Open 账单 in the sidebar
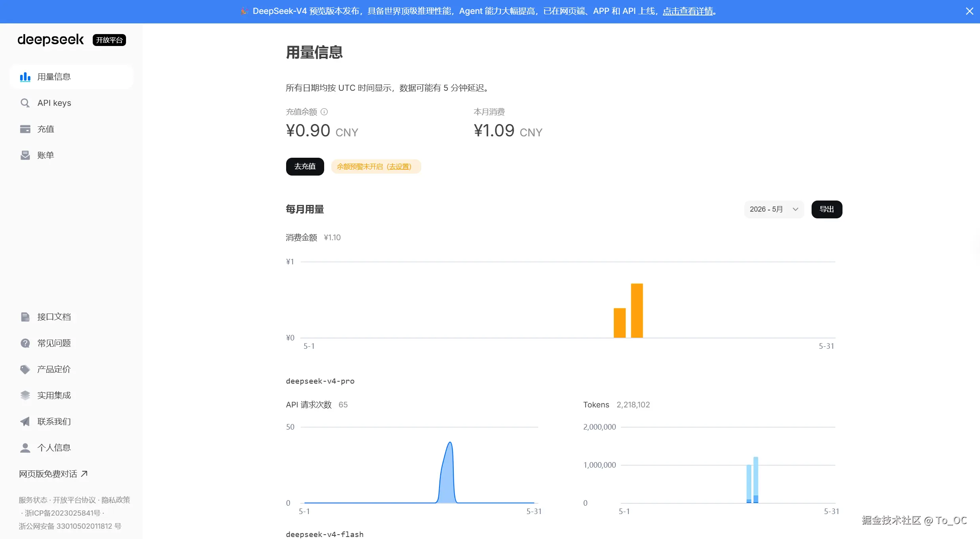 pyautogui.click(x=71, y=155)
